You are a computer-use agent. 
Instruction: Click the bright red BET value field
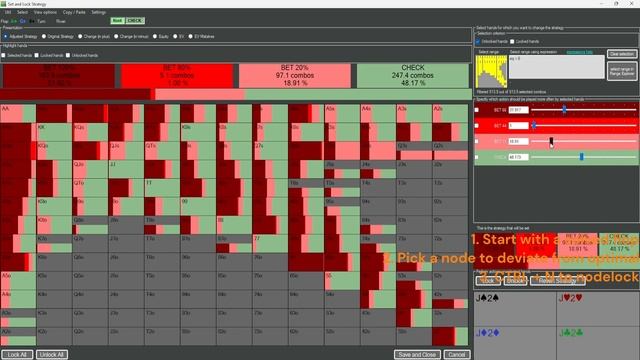click(x=518, y=126)
